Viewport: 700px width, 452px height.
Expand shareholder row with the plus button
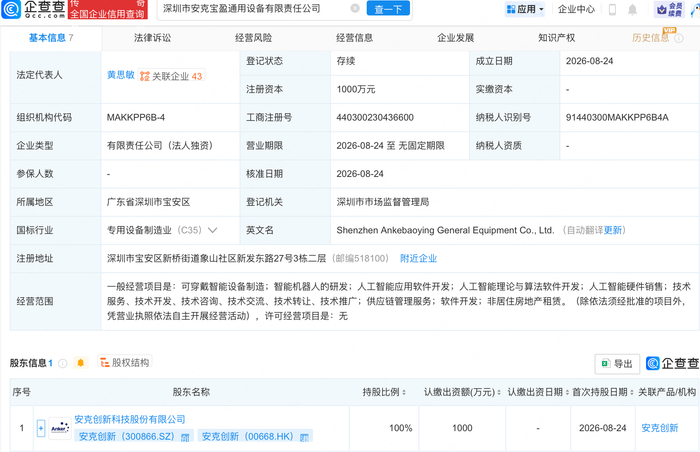(41, 428)
